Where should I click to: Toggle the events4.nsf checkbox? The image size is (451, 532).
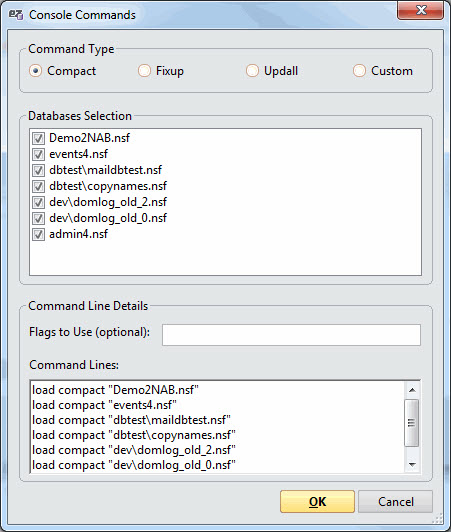point(38,154)
